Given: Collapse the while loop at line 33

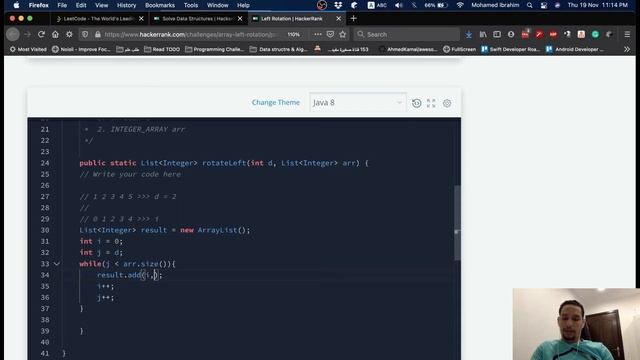Looking at the screenshot, I should coord(57,264).
